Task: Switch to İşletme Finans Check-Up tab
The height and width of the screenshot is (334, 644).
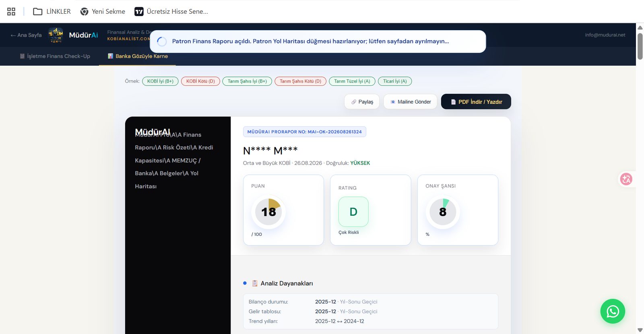Action: click(55, 56)
